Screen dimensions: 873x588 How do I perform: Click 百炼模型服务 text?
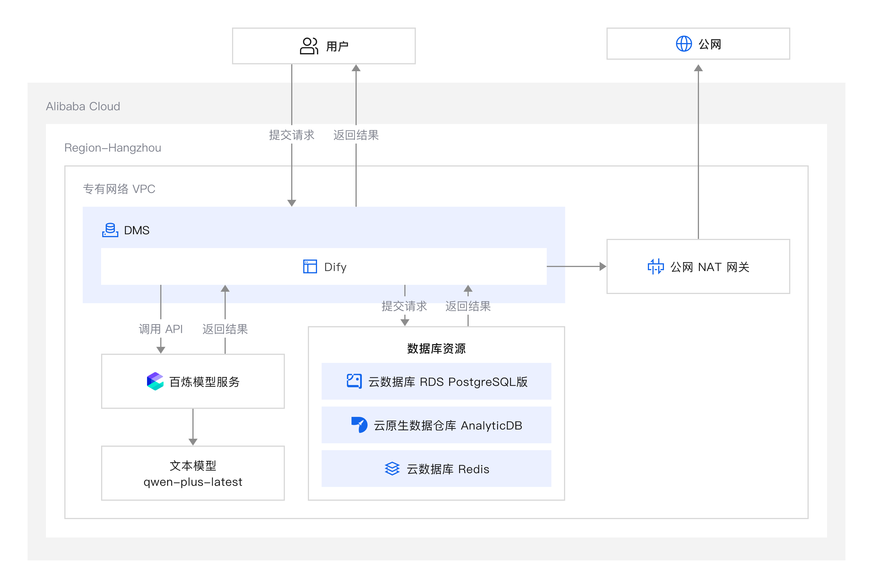pos(204,382)
